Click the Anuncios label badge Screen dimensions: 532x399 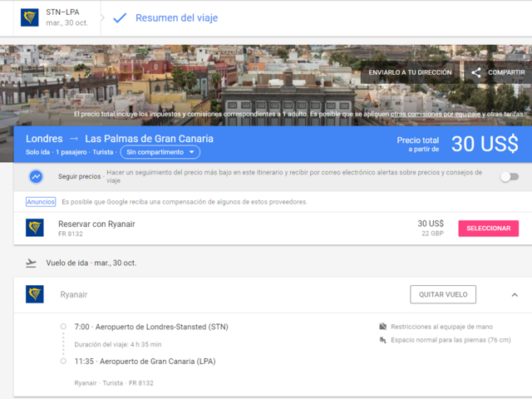(41, 202)
